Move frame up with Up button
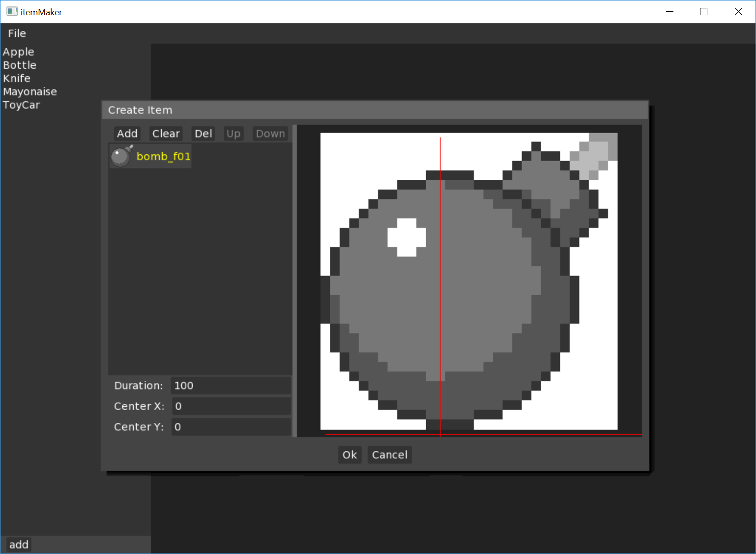The height and width of the screenshot is (554, 756). [233, 134]
